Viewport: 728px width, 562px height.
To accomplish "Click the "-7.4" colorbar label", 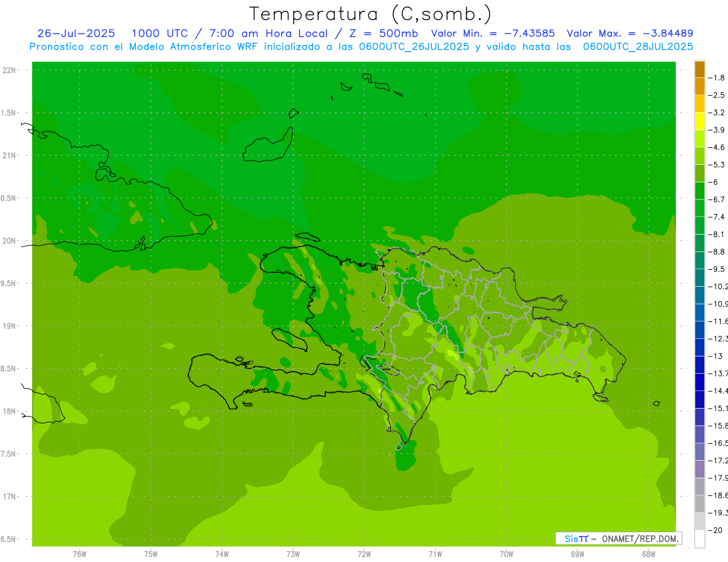I will pyautogui.click(x=718, y=217).
